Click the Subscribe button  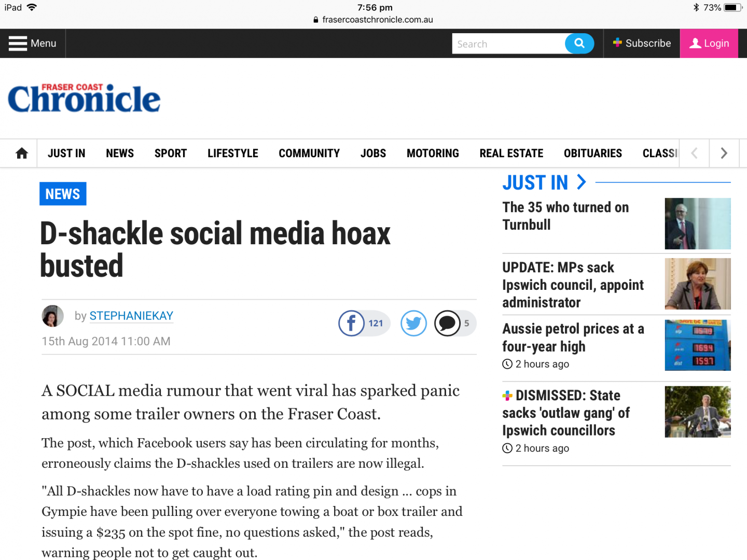[x=642, y=44]
